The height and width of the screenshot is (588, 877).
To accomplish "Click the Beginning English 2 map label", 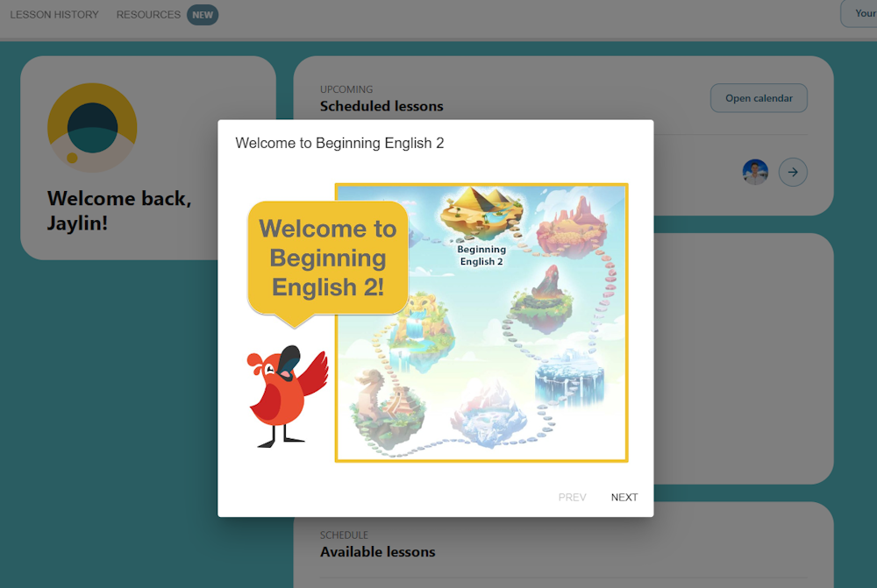I will coord(481,256).
